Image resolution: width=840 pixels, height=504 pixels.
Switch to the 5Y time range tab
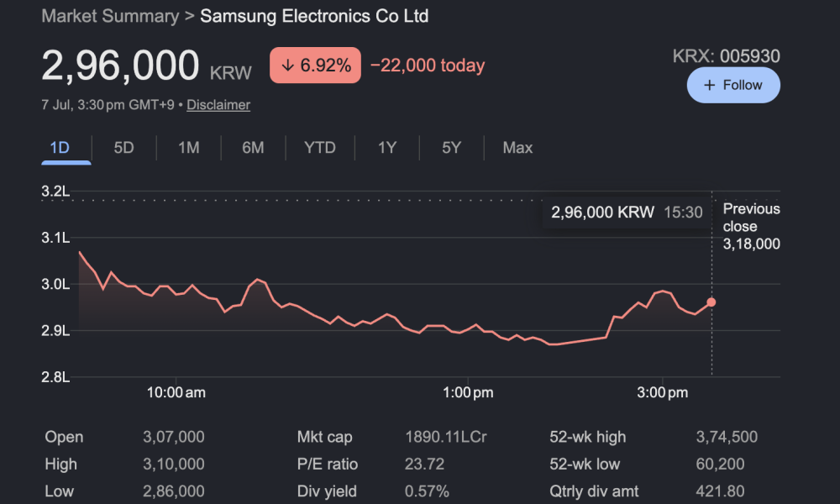click(x=452, y=148)
